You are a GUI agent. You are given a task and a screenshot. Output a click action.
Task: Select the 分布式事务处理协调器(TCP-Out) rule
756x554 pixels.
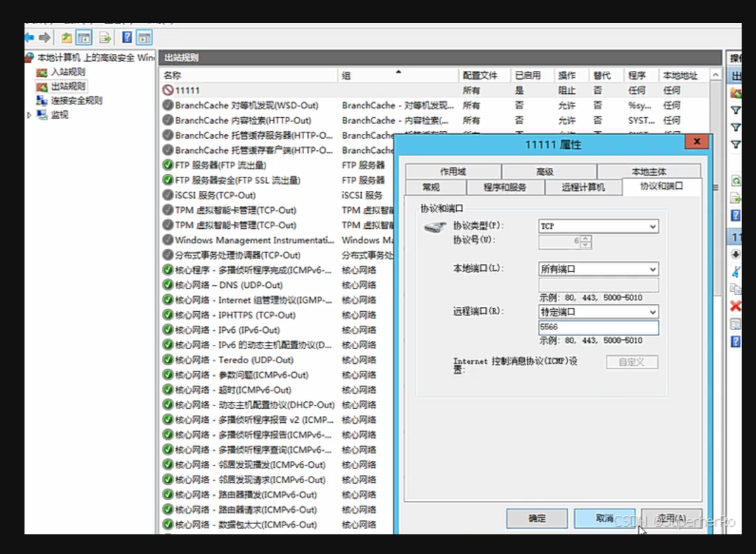click(238, 255)
